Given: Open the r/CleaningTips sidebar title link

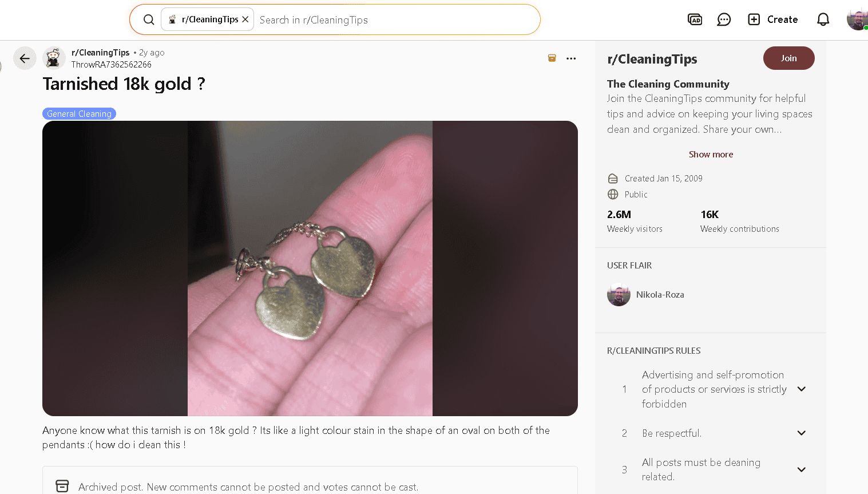Looking at the screenshot, I should [x=652, y=59].
